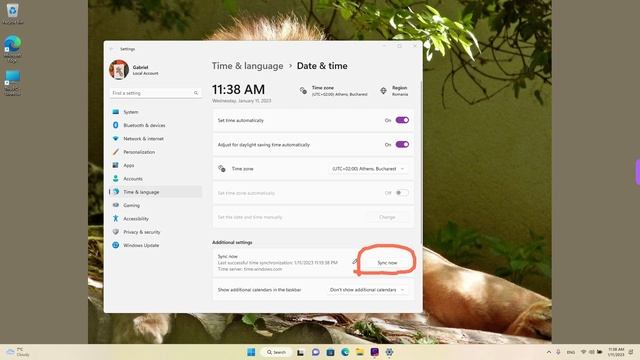
Task: Click the microphone tray icon
Action: coord(558,352)
